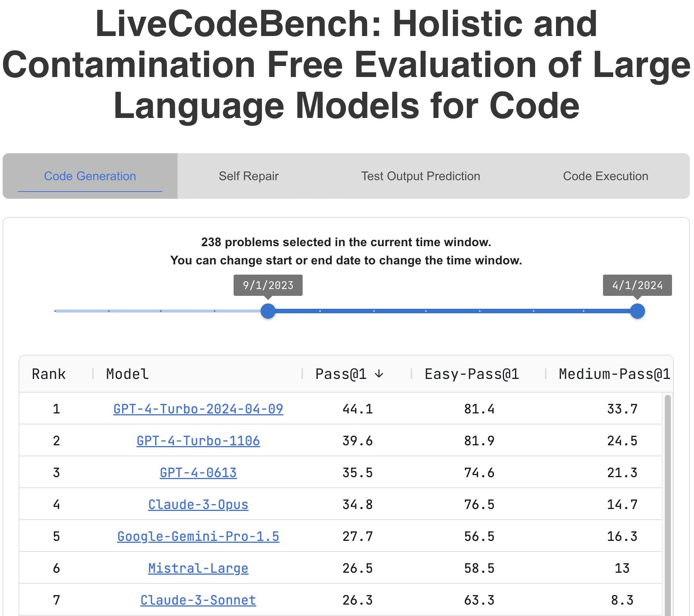Open the GPT-4-Turbo-1106 model link
Image resolution: width=694 pixels, height=616 pixels.
point(198,441)
